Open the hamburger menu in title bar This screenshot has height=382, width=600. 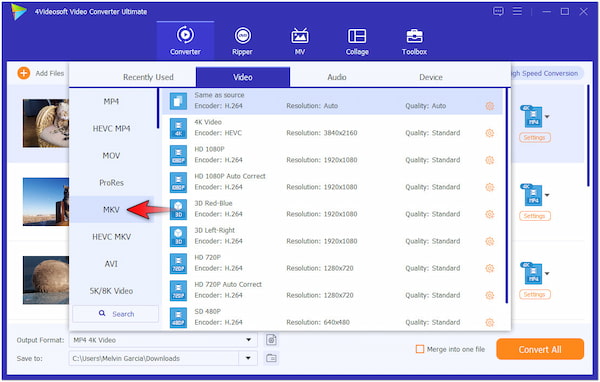pyautogui.click(x=517, y=11)
